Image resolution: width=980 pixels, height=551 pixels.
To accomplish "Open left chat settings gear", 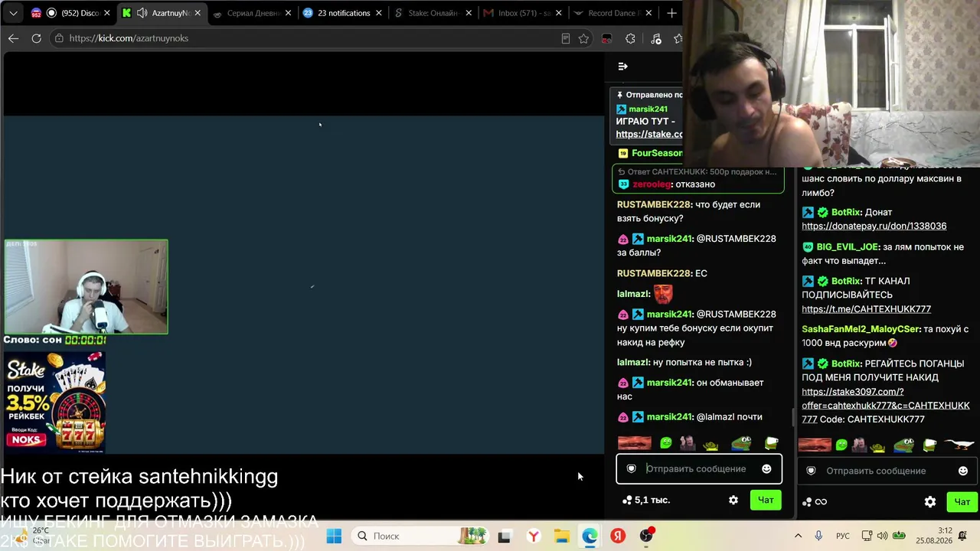I will point(733,500).
